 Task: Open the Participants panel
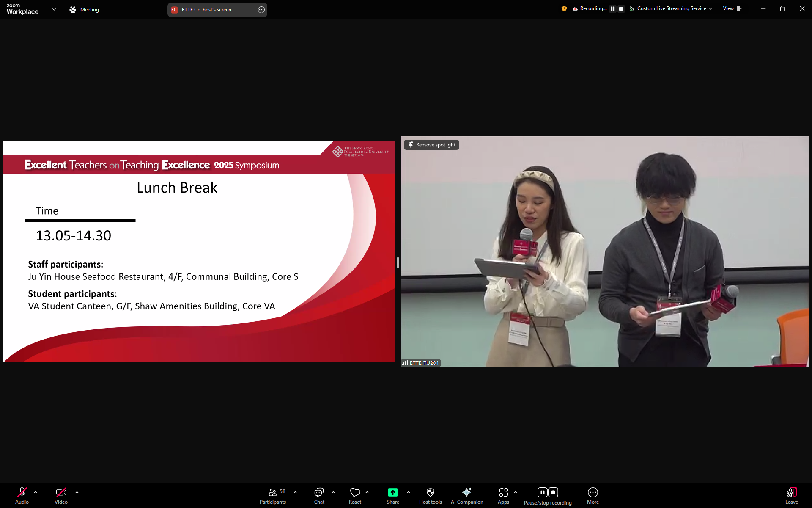point(273,496)
